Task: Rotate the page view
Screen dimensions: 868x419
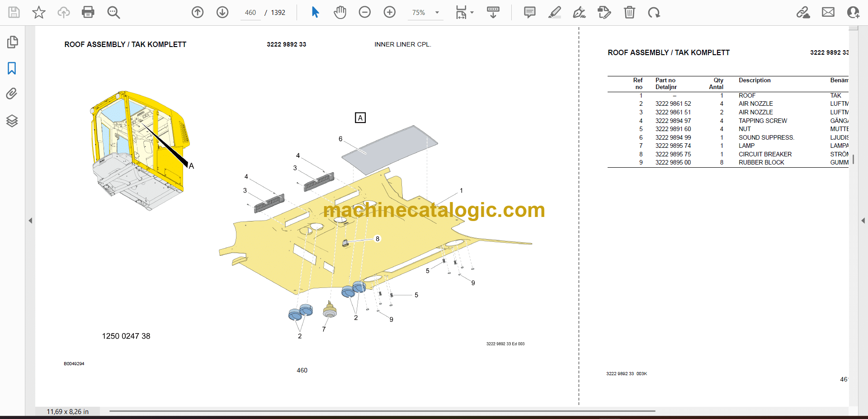Action: [654, 12]
